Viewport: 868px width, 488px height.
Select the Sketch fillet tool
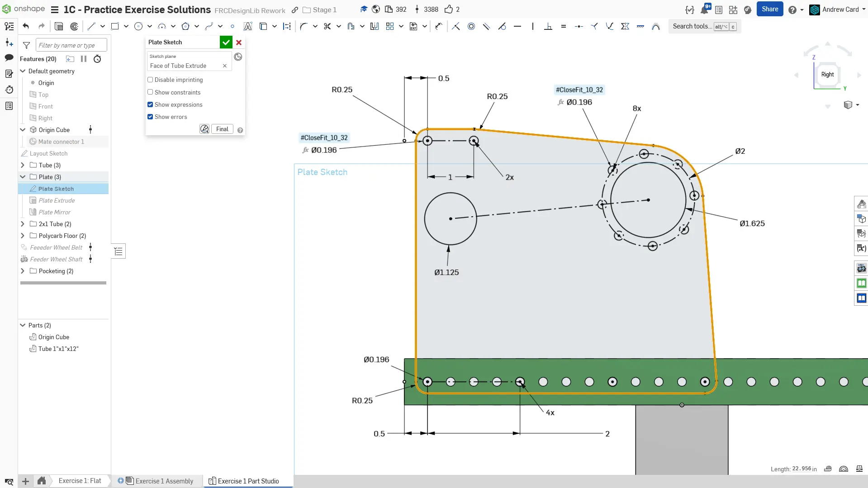point(304,26)
